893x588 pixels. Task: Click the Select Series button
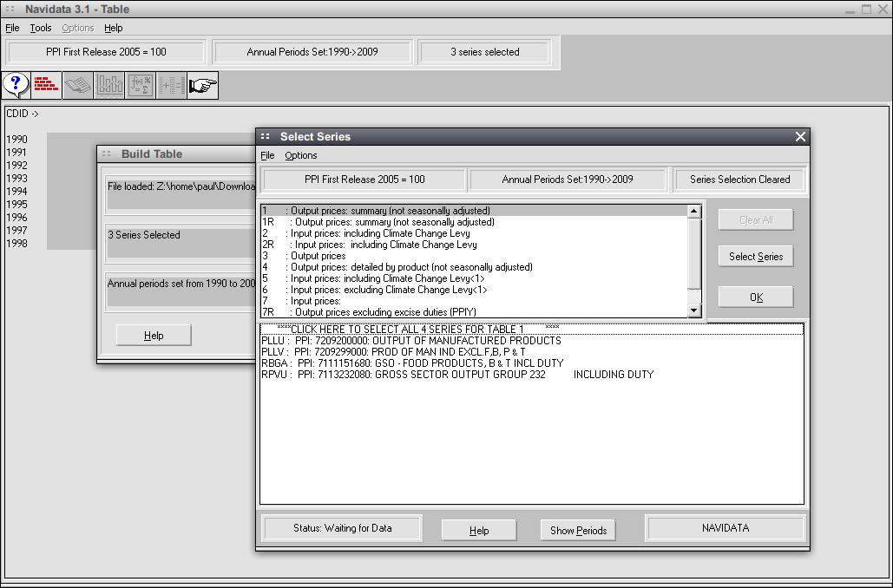[x=756, y=256]
